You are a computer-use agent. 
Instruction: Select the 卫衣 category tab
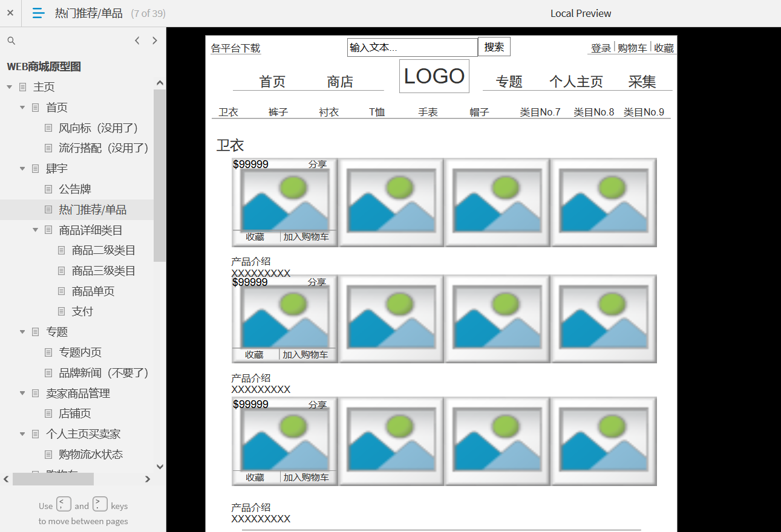[228, 112]
